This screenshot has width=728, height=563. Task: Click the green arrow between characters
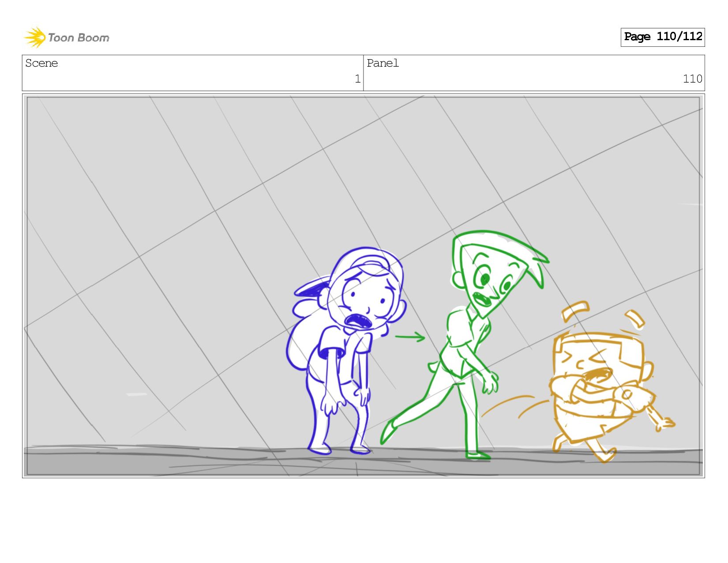coord(410,337)
